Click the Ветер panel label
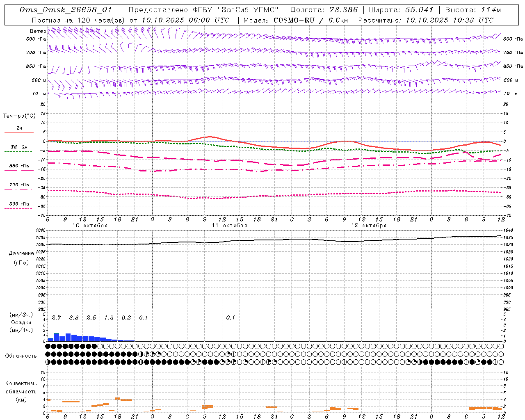 tap(38, 31)
